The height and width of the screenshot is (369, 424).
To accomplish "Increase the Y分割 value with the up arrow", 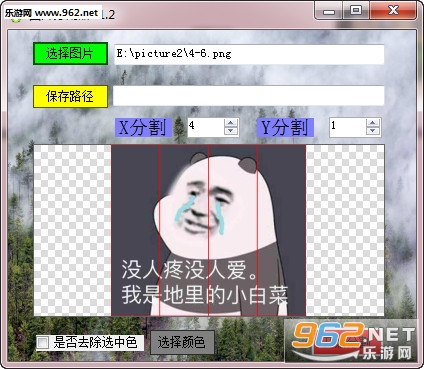I will pyautogui.click(x=373, y=123).
